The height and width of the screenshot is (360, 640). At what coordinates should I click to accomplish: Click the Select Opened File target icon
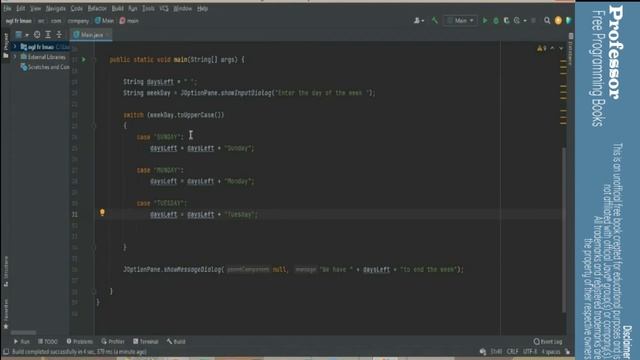pyautogui.click(x=37, y=35)
